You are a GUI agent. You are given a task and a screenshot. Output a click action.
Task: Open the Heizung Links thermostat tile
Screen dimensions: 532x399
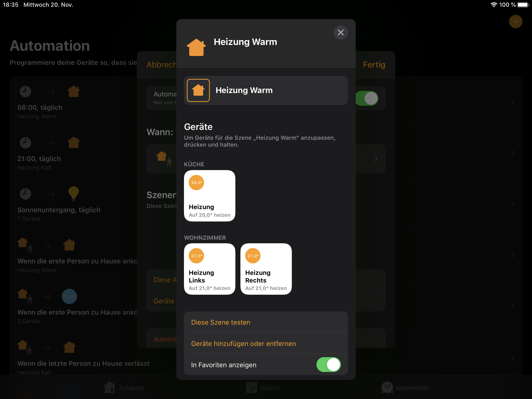[210, 269]
